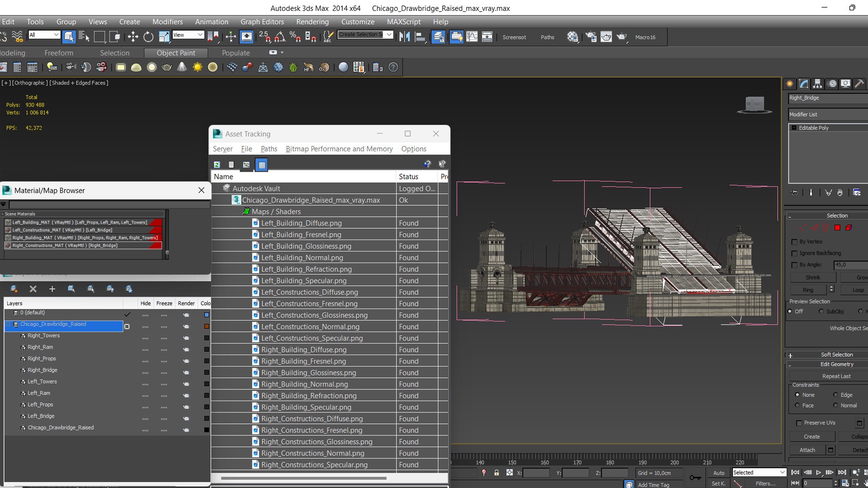868x488 pixels.
Task: Select Polygon sub-object level icon
Action: (837, 228)
